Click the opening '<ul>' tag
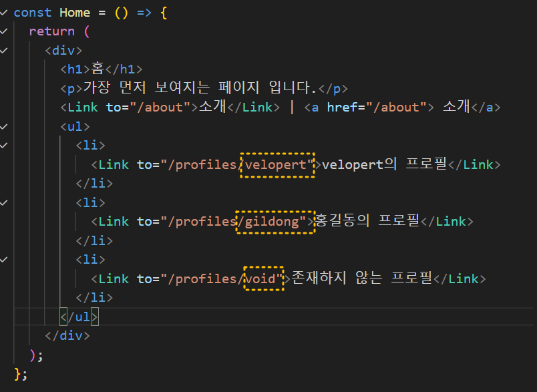537x392 pixels. click(75, 127)
